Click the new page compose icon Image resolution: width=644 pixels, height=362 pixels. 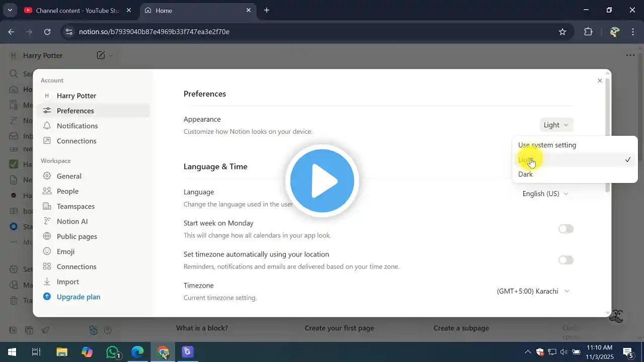[101, 55]
